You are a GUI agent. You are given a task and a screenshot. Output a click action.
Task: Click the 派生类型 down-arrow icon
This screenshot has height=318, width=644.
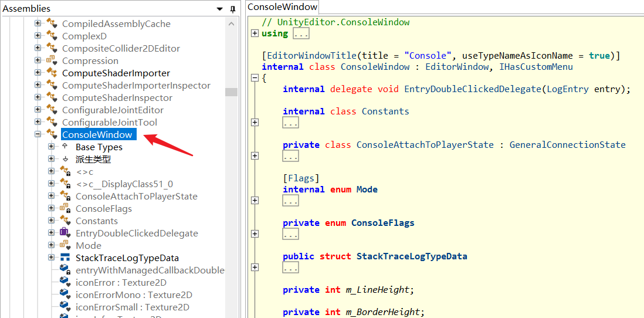click(x=65, y=159)
